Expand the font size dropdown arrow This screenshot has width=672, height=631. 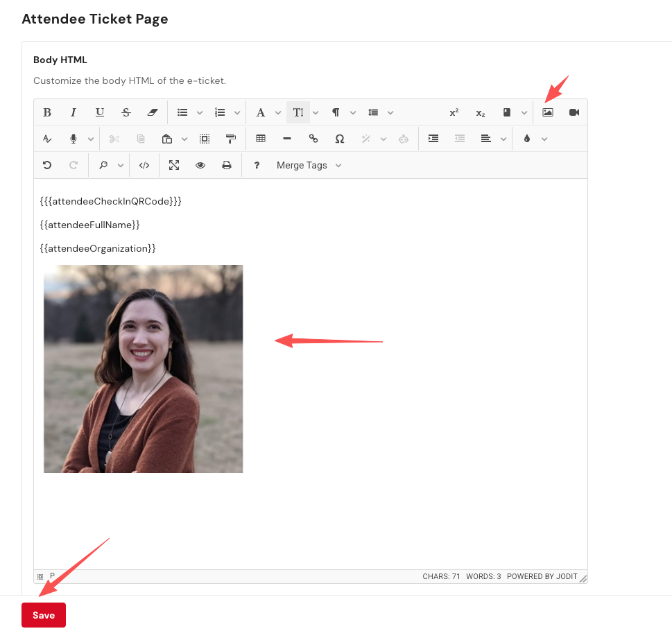pyautogui.click(x=316, y=112)
